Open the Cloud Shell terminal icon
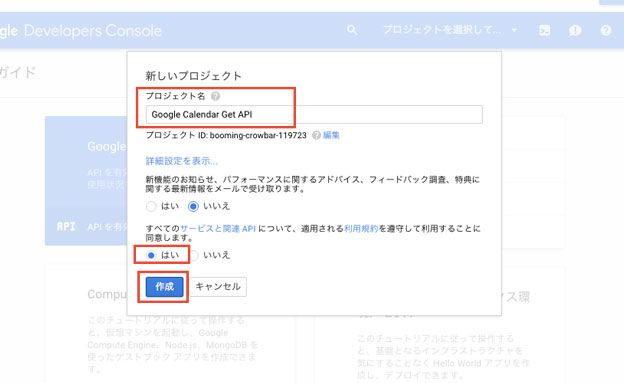This screenshot has height=383, width=624. tap(544, 30)
